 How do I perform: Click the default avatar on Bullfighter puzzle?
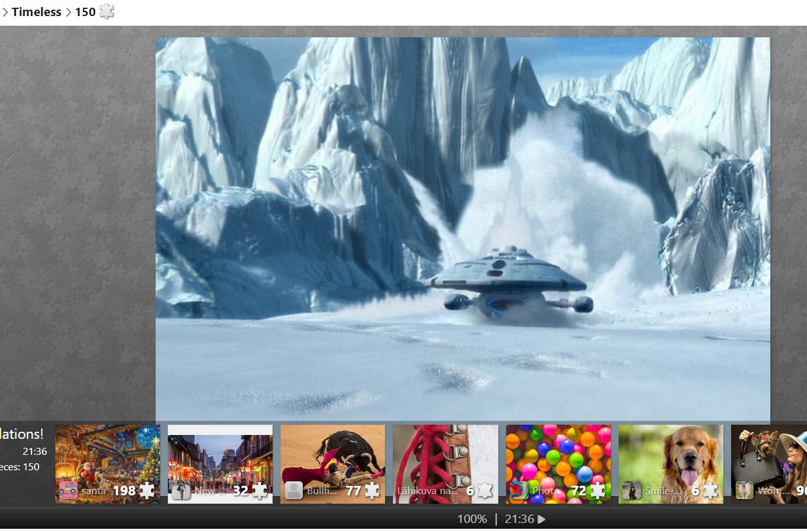click(x=293, y=491)
